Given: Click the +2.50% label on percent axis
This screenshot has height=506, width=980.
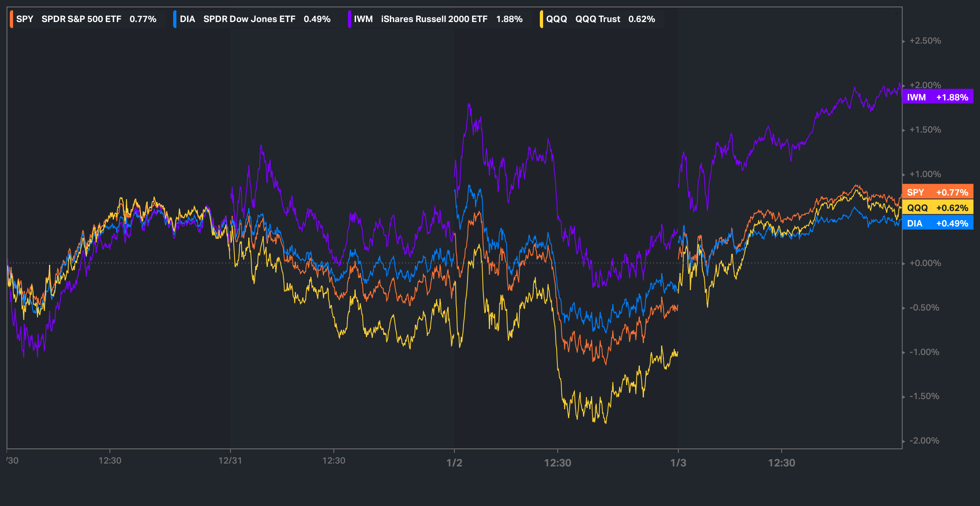Looking at the screenshot, I should pyautogui.click(x=925, y=41).
